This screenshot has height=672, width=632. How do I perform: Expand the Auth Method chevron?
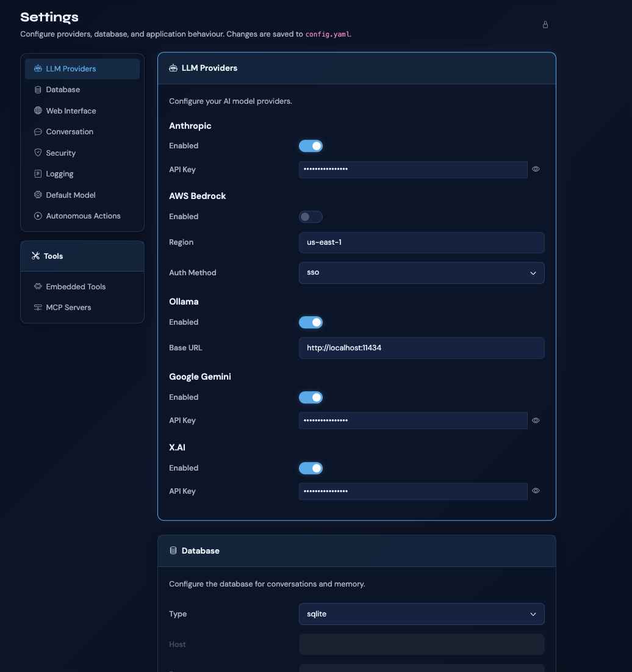(533, 273)
